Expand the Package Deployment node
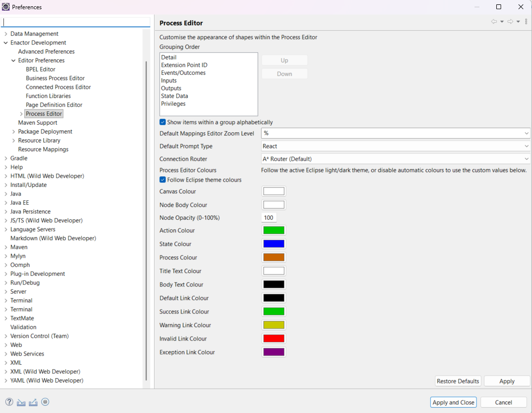 pos(14,132)
